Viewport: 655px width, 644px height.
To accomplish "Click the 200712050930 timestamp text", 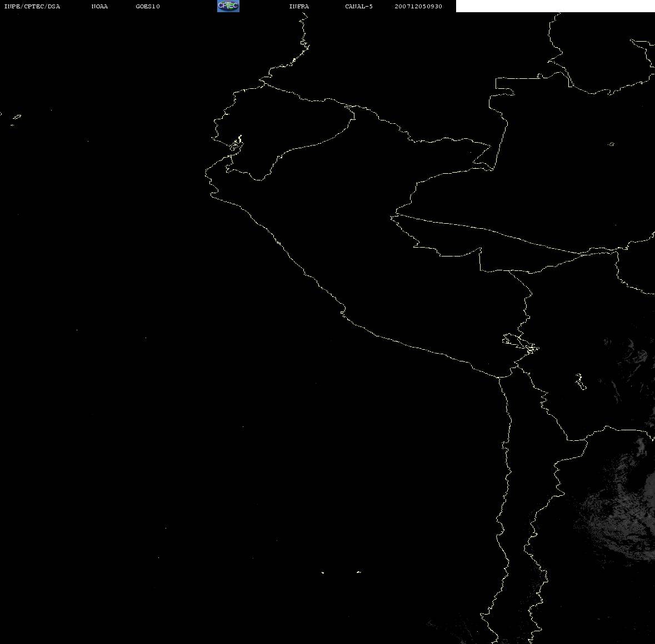I will [x=418, y=7].
